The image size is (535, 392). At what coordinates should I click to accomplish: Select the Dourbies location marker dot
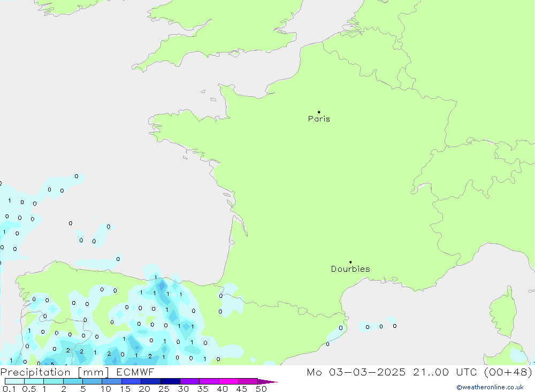pos(350,262)
